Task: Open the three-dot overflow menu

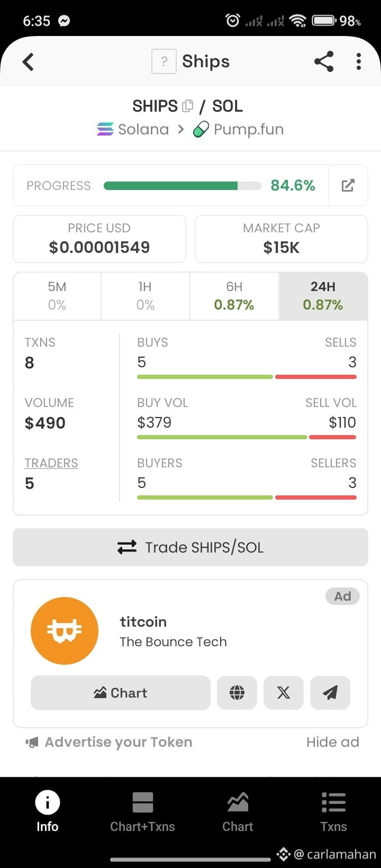Action: click(x=359, y=61)
